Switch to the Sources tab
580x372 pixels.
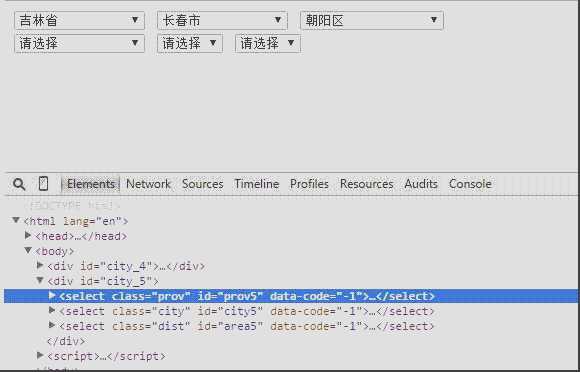(x=203, y=184)
